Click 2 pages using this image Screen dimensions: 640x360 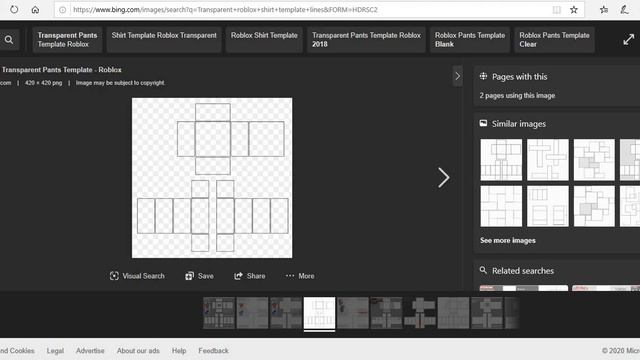(517, 96)
